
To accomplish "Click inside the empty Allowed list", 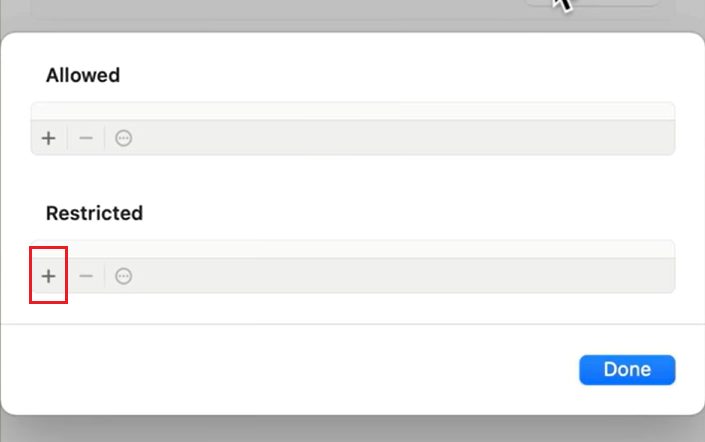I will tap(352, 111).
